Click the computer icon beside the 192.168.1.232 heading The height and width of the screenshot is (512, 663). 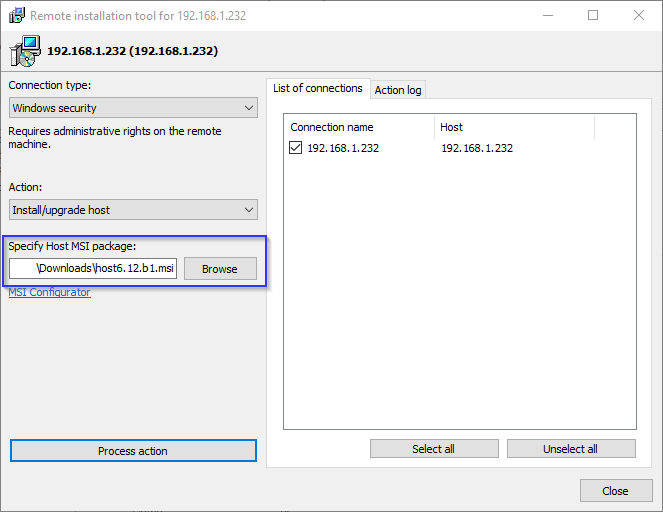(27, 50)
